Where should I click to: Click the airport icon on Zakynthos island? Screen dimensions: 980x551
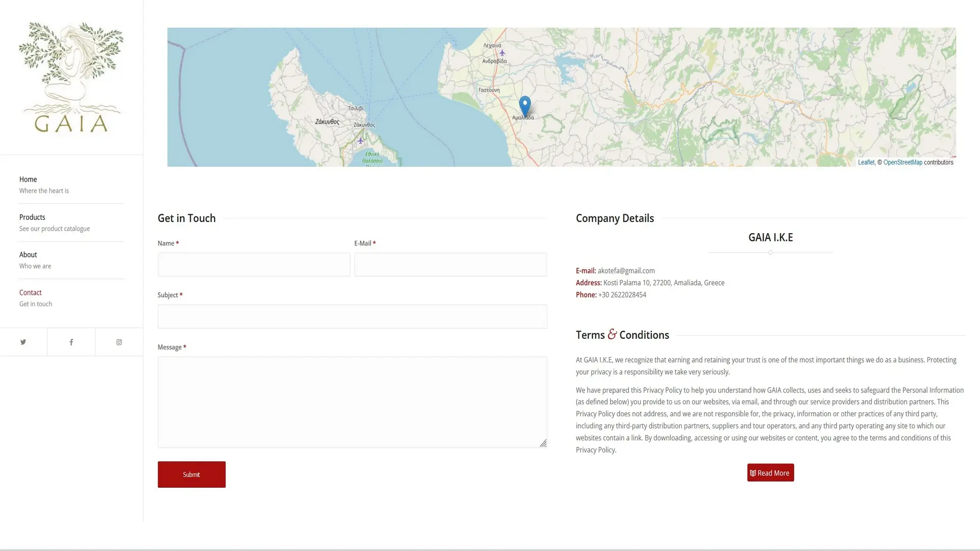point(360,140)
